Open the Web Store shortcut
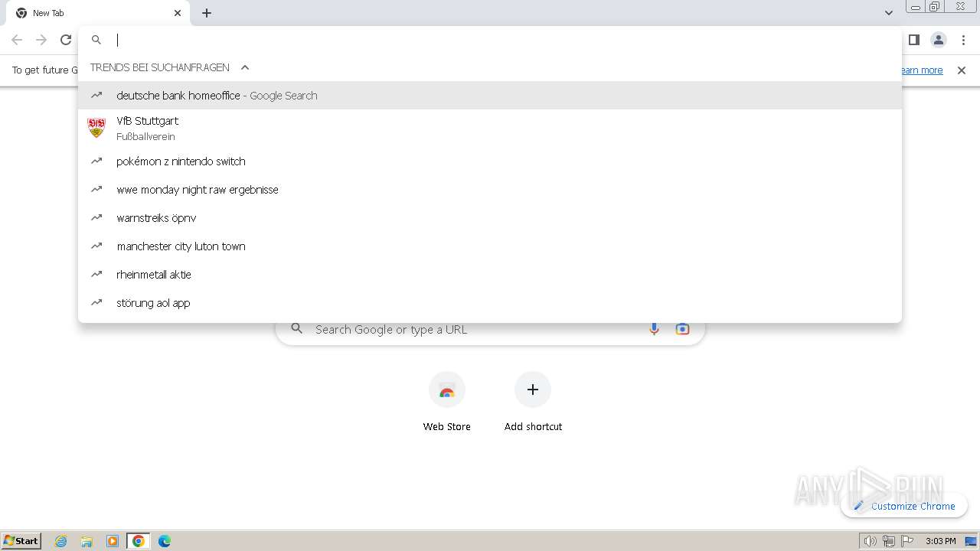The width and height of the screenshot is (980, 551). [x=447, y=402]
